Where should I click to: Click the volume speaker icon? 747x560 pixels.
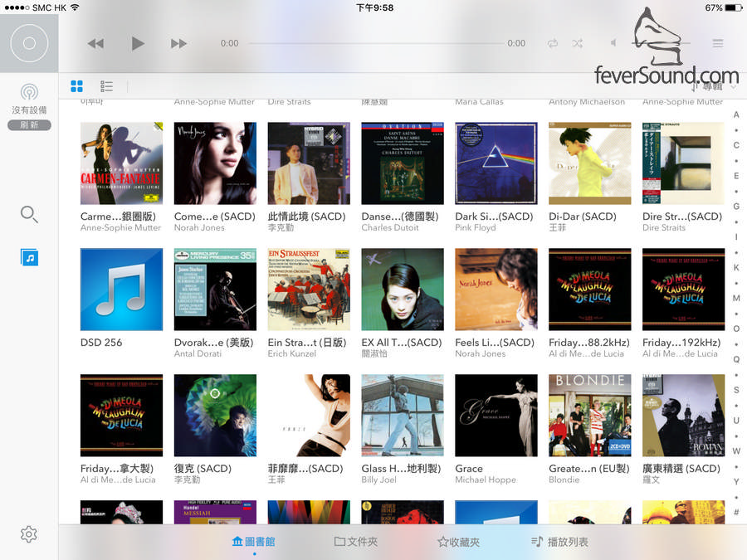pos(613,43)
